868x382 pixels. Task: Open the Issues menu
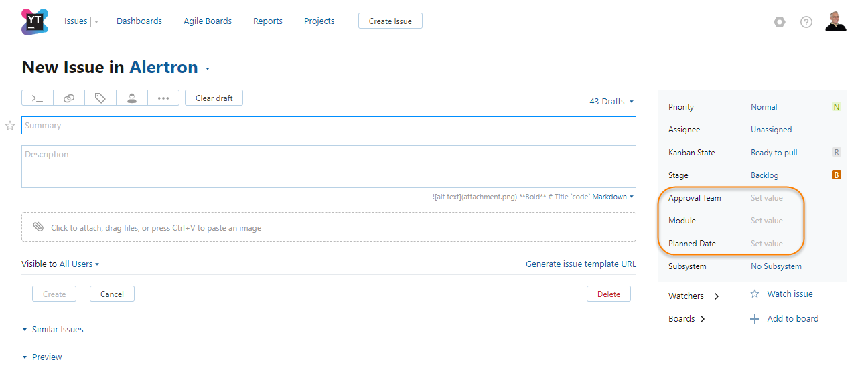76,21
